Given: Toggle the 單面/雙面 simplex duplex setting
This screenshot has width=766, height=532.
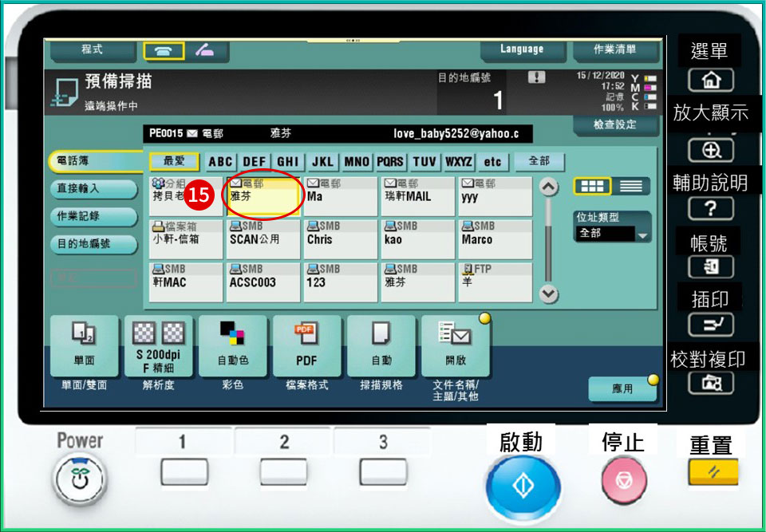Looking at the screenshot, I should [x=84, y=346].
